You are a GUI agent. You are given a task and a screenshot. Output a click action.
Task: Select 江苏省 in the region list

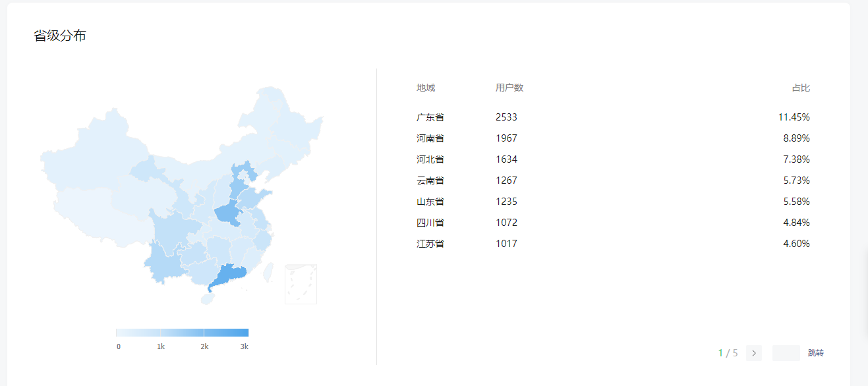[430, 244]
